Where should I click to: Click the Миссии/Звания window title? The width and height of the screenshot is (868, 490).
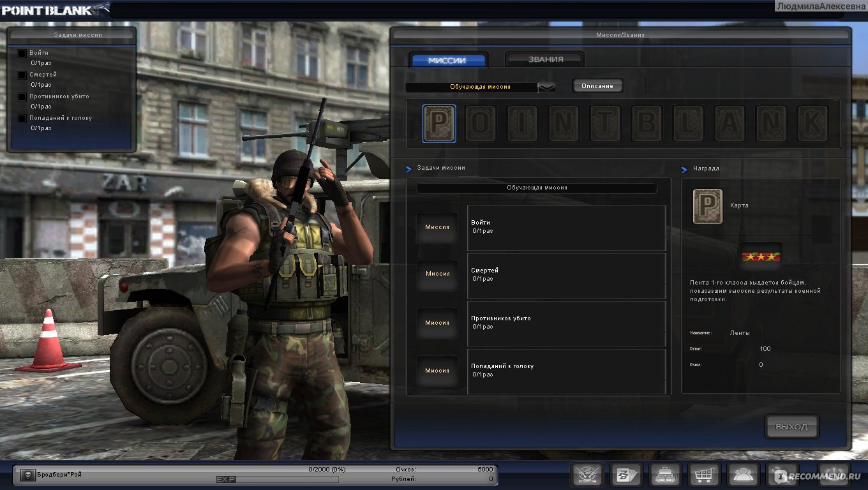620,35
